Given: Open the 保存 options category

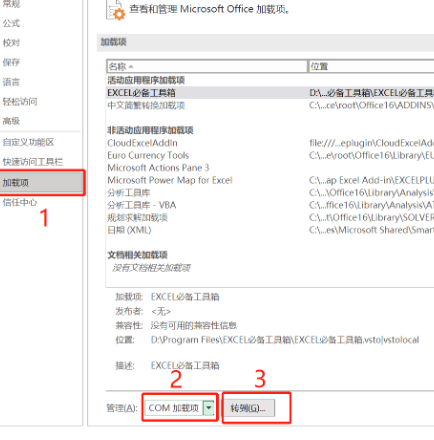Looking at the screenshot, I should (11, 62).
